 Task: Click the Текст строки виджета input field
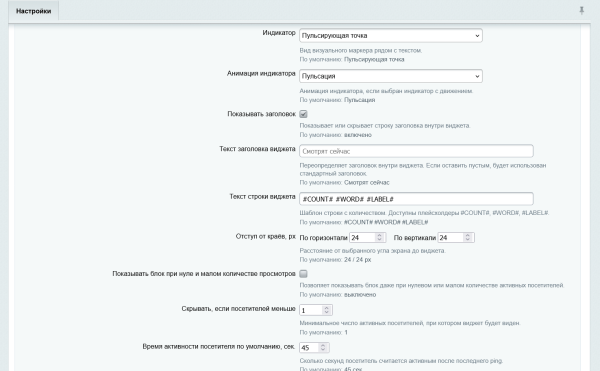coord(416,199)
